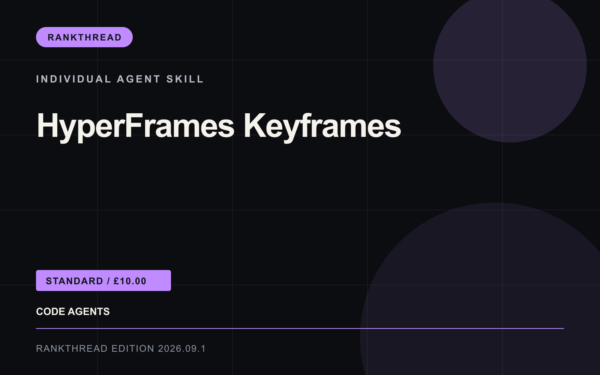
Task: Click the purple RANKTHREAD badge
Action: [x=84, y=37]
